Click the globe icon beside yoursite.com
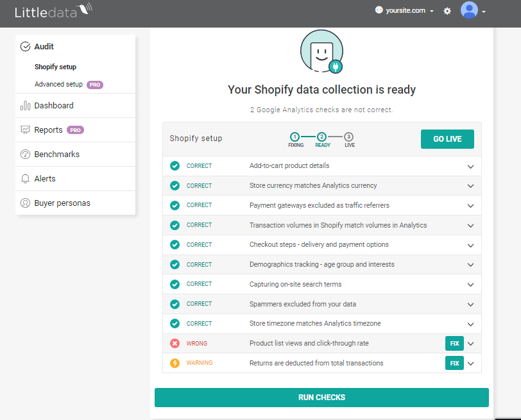Image resolution: width=521 pixels, height=420 pixels. [x=379, y=10]
